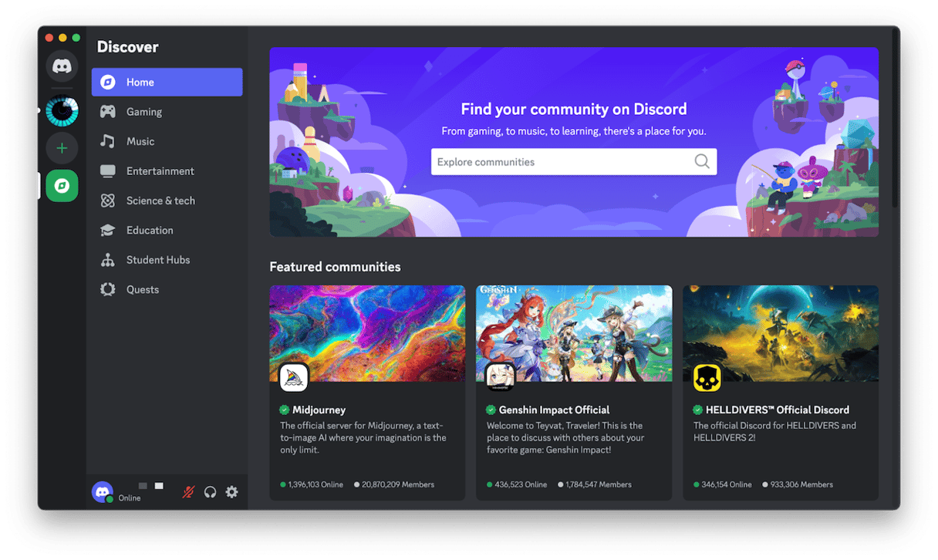Image resolution: width=938 pixels, height=560 pixels.
Task: Open Quests page
Action: pos(167,289)
